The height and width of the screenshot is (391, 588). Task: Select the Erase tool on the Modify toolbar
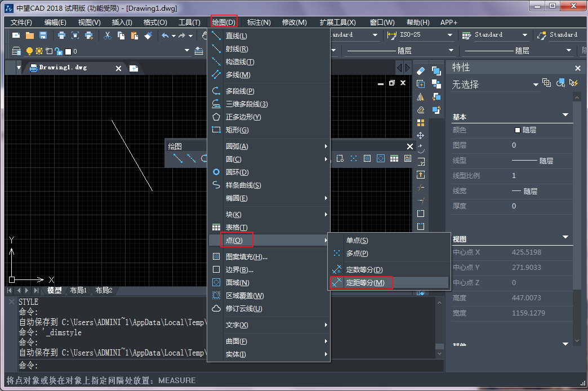[x=420, y=71]
